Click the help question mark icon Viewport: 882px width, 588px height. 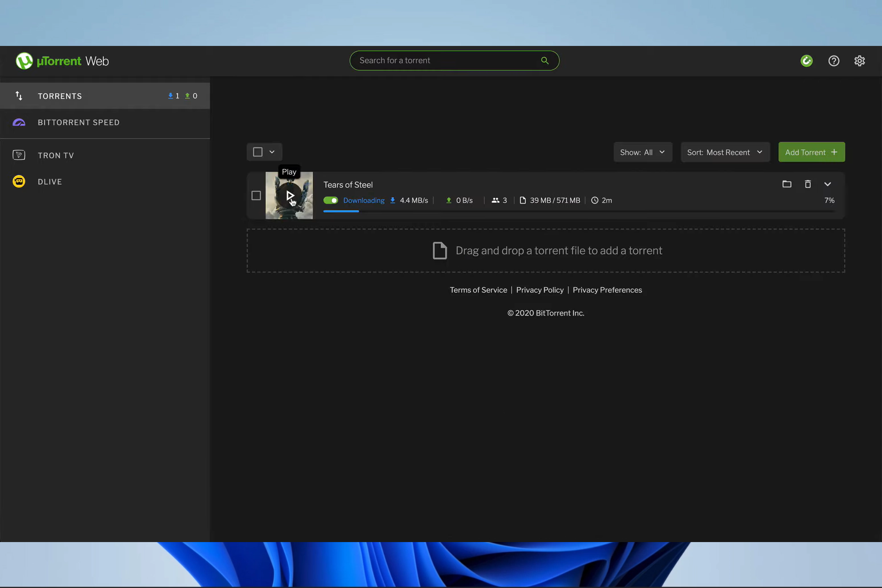click(x=833, y=60)
